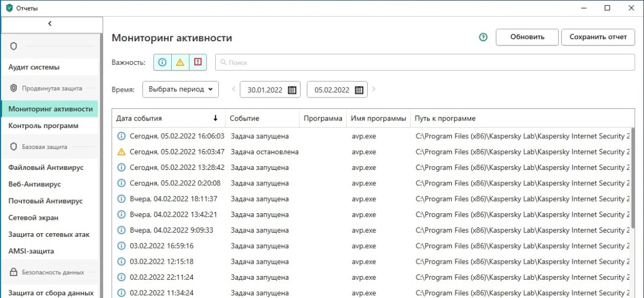Select 'Файловый Антивирус' in sidebar

click(46, 167)
